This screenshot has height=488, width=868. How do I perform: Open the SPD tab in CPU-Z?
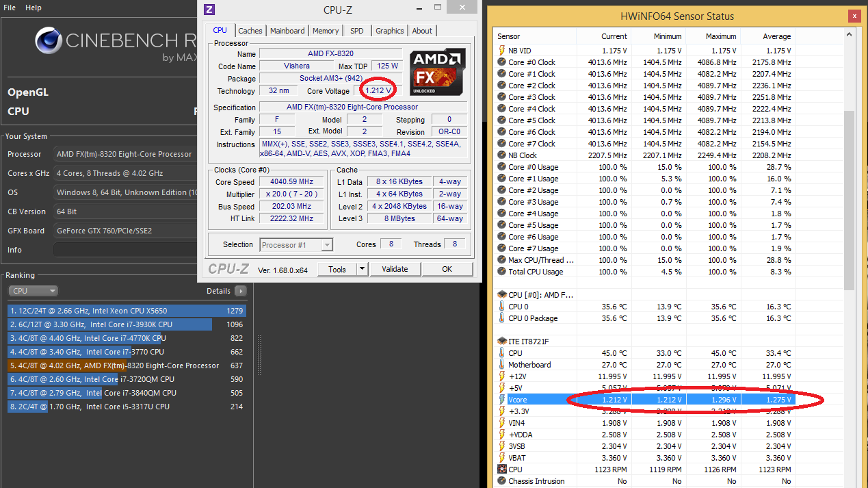(x=357, y=31)
